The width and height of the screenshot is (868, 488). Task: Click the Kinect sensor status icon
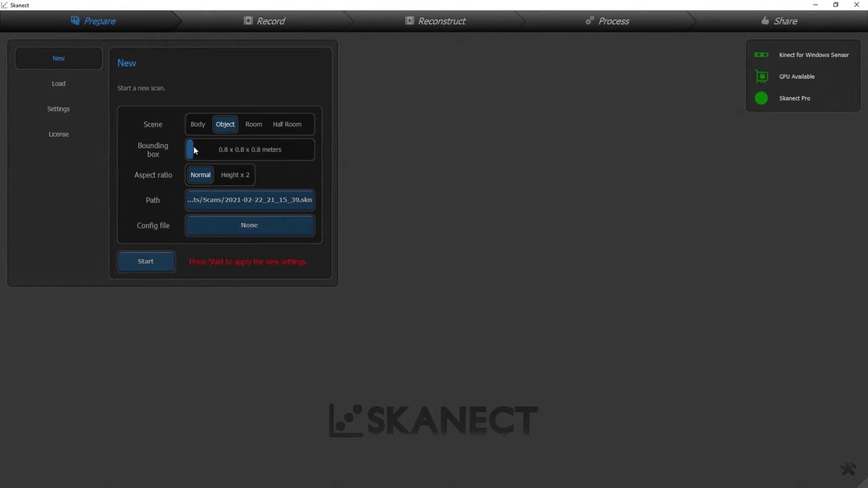coord(761,55)
